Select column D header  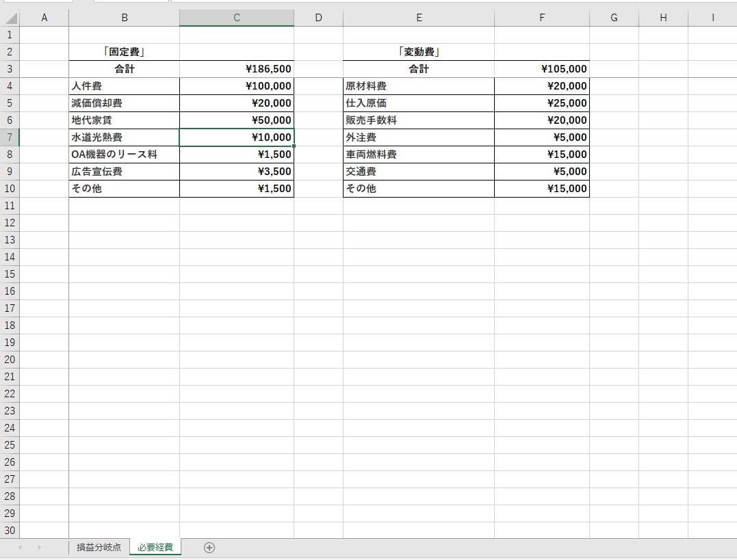pyautogui.click(x=318, y=18)
